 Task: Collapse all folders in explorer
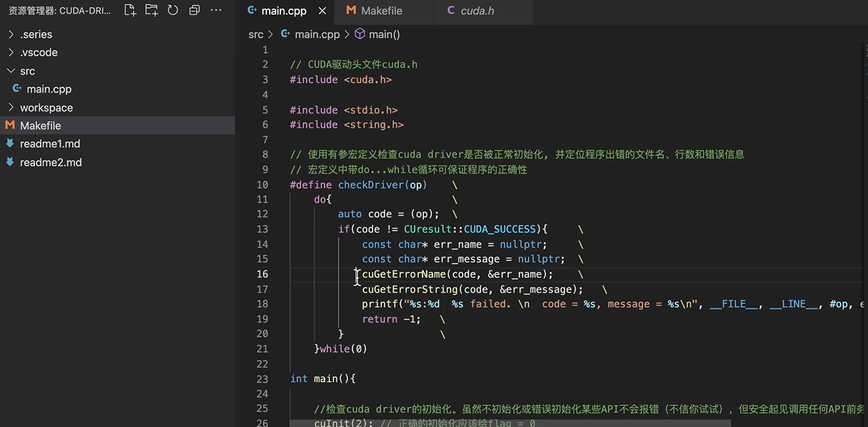(x=195, y=10)
